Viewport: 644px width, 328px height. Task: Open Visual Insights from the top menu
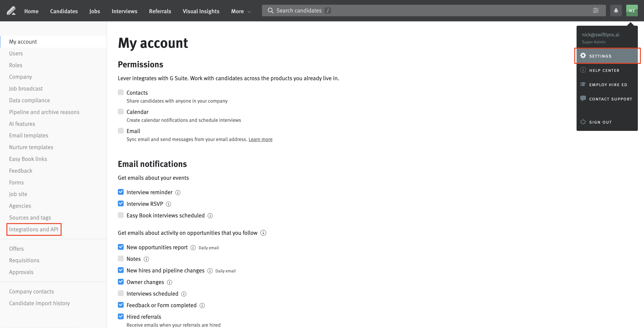click(x=201, y=11)
